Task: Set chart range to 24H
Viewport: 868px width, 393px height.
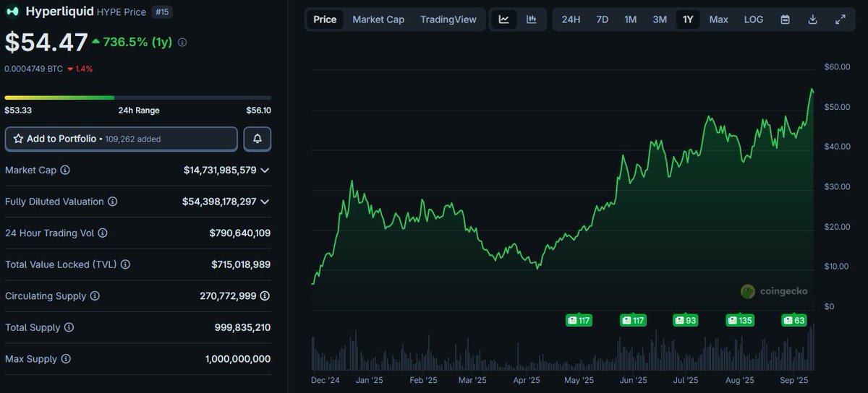Action: (x=571, y=20)
